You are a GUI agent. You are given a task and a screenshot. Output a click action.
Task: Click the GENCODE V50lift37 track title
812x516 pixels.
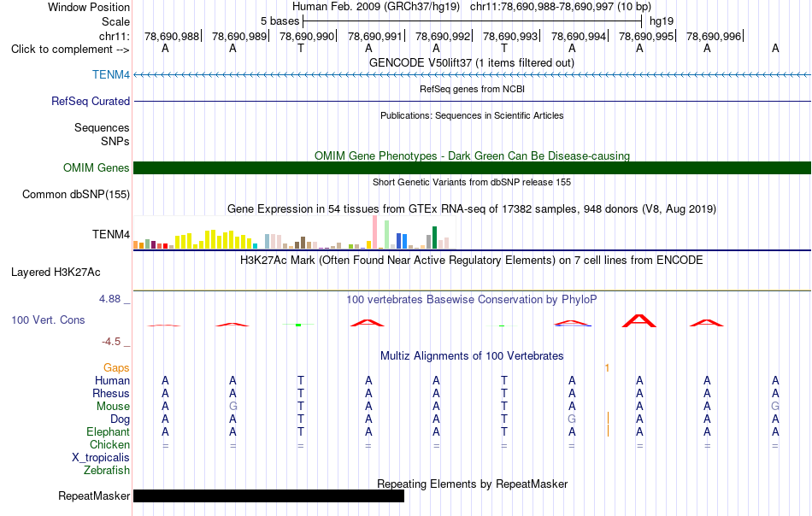tap(471, 62)
